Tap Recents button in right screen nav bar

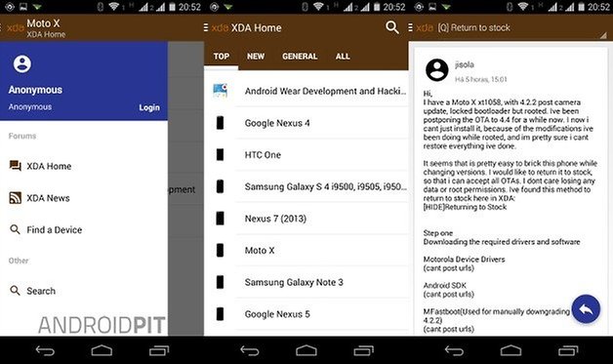[x=568, y=350]
